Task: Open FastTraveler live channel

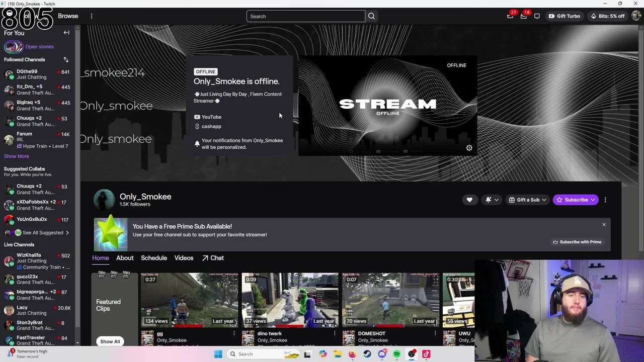Action: tap(37, 340)
